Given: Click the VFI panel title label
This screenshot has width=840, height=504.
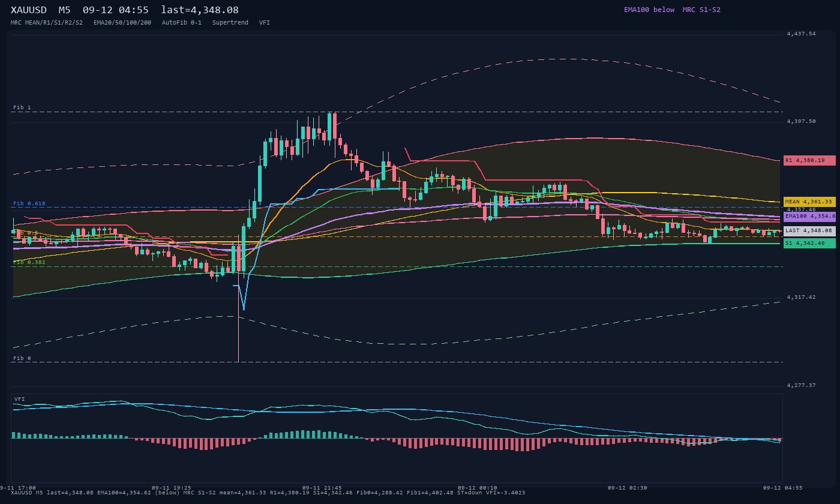Looking at the screenshot, I should click(20, 399).
